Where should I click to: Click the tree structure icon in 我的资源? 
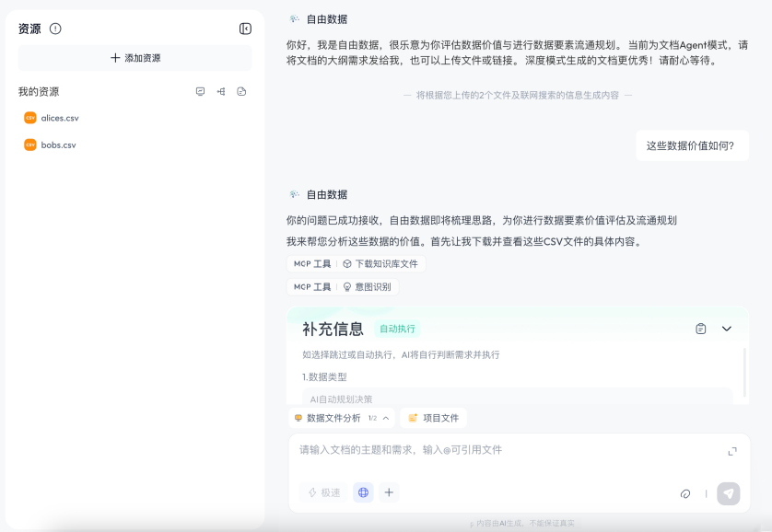(221, 91)
